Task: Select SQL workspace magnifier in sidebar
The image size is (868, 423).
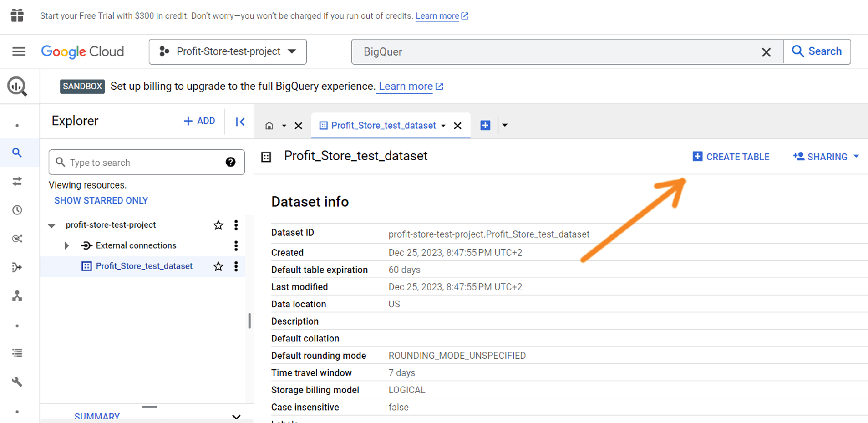Action: pos(17,153)
